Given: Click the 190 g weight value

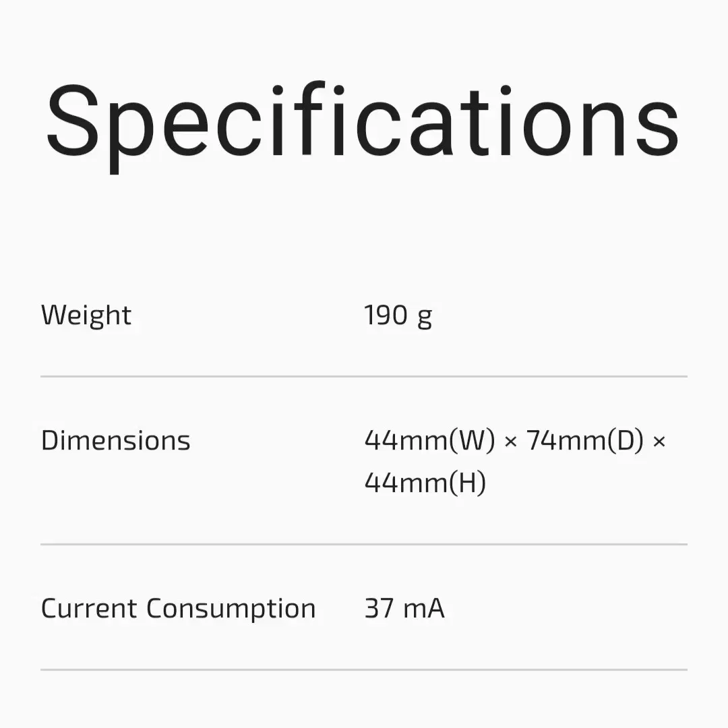Looking at the screenshot, I should click(398, 316).
